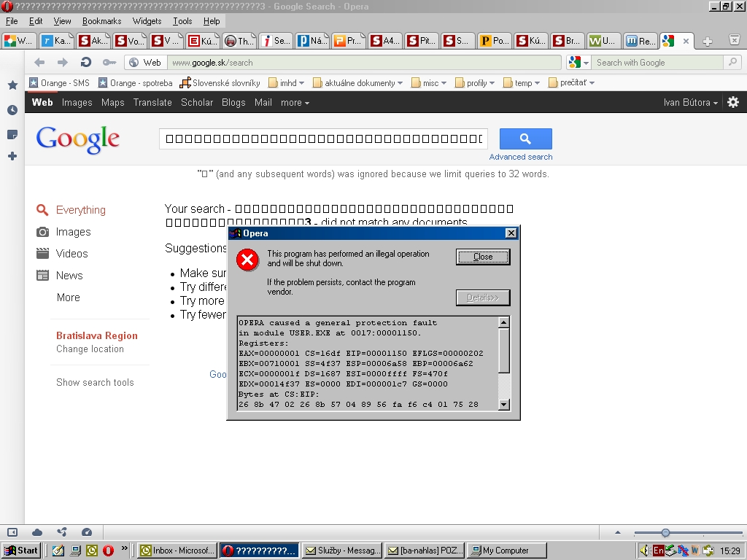Open the Bookmarks star panel in sidebar
Screen dimensions: 747x560
pos(13,85)
